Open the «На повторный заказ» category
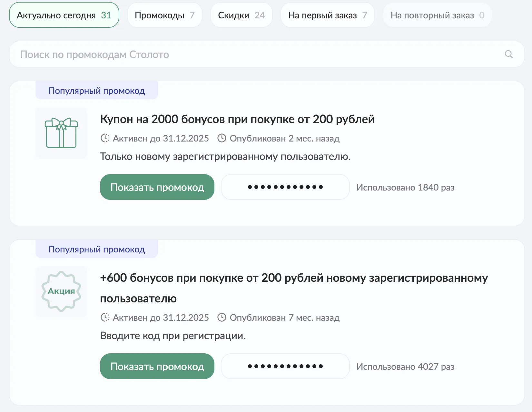Image resolution: width=532 pixels, height=412 pixels. tap(437, 15)
